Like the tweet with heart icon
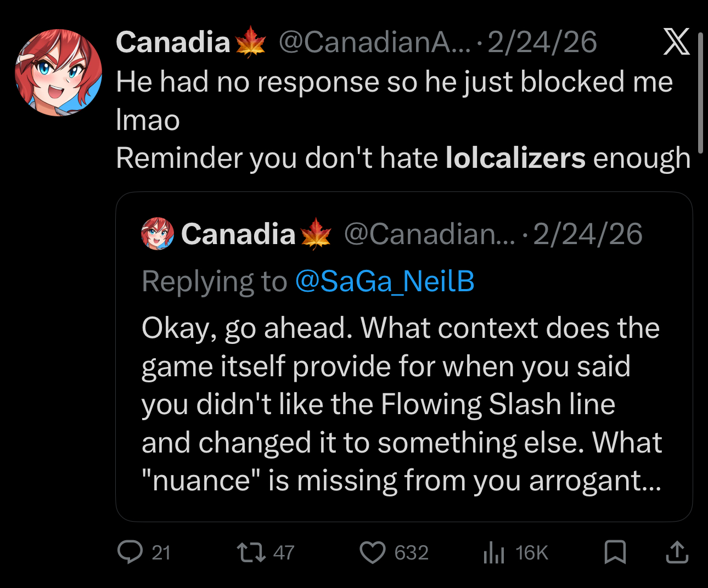Screen dimensions: 708x588 [x=372, y=552]
